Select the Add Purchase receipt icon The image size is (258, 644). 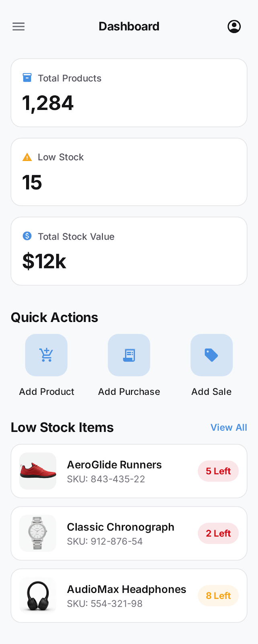click(129, 355)
